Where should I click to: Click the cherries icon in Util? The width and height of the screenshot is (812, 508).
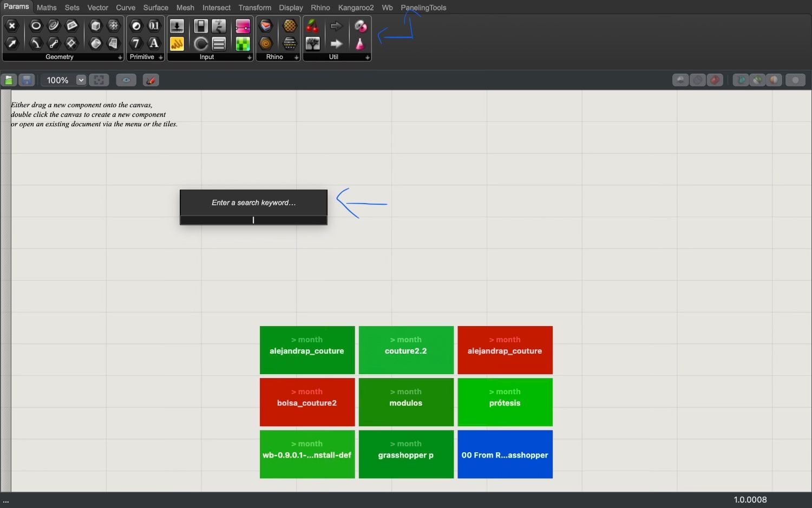click(x=312, y=26)
